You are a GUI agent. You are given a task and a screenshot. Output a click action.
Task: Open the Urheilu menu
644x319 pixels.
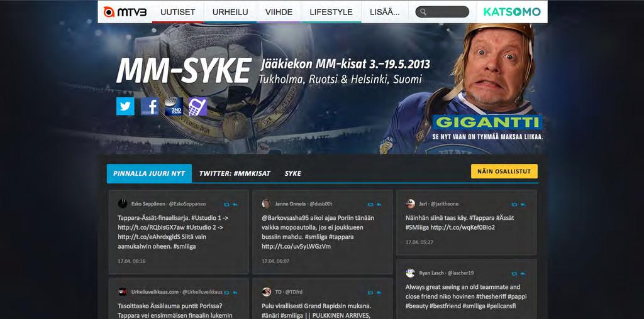coord(230,12)
